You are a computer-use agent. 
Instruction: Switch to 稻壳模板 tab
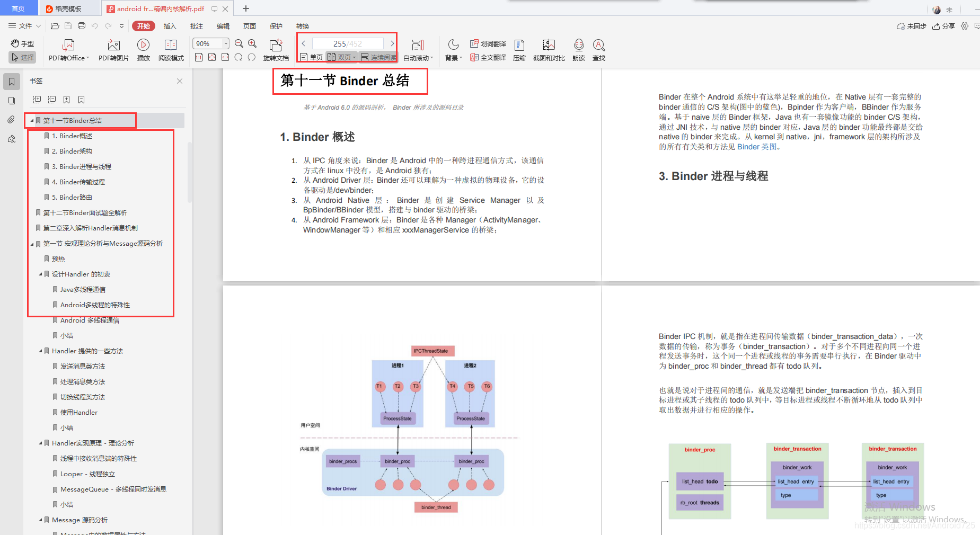click(x=68, y=8)
